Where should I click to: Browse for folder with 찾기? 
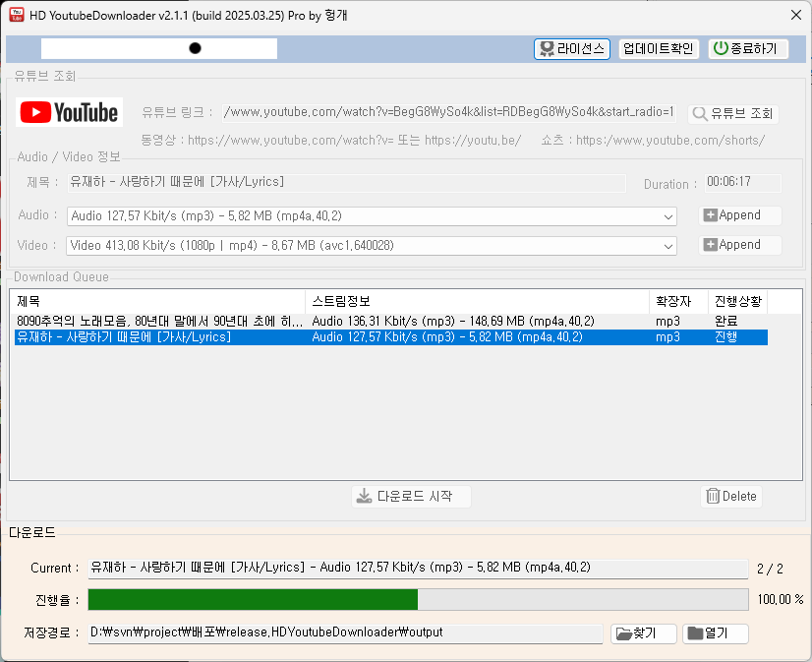point(643,633)
